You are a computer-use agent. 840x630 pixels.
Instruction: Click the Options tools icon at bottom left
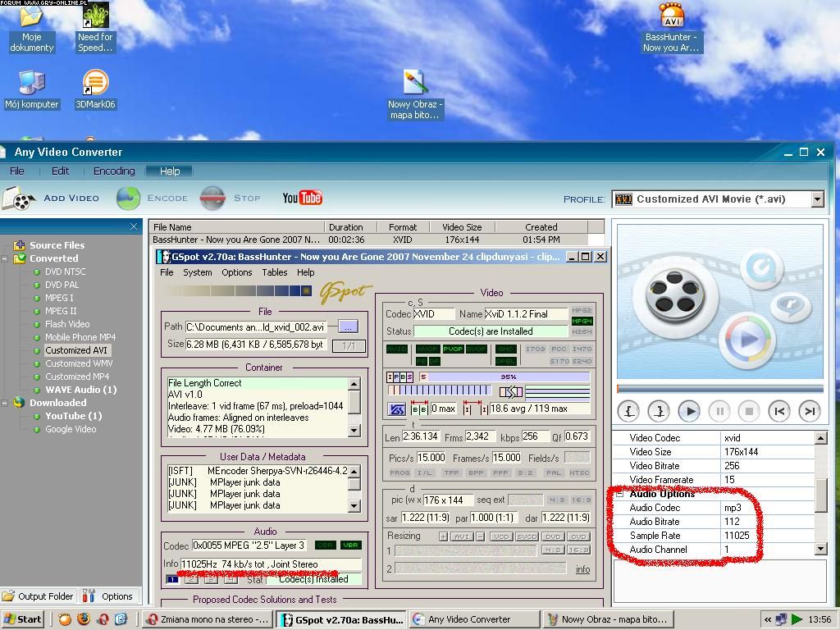pyautogui.click(x=89, y=596)
